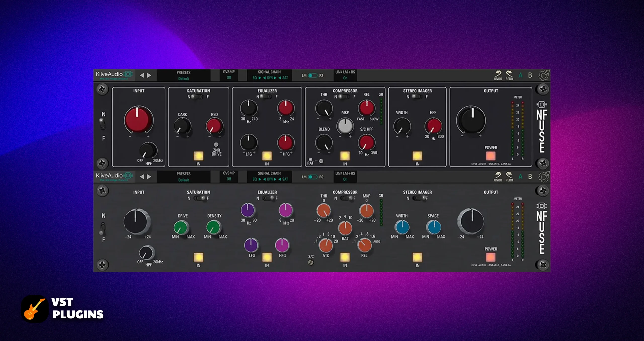644x341 pixels.
Task: Click Redo icon in top plugin
Action: (x=509, y=75)
